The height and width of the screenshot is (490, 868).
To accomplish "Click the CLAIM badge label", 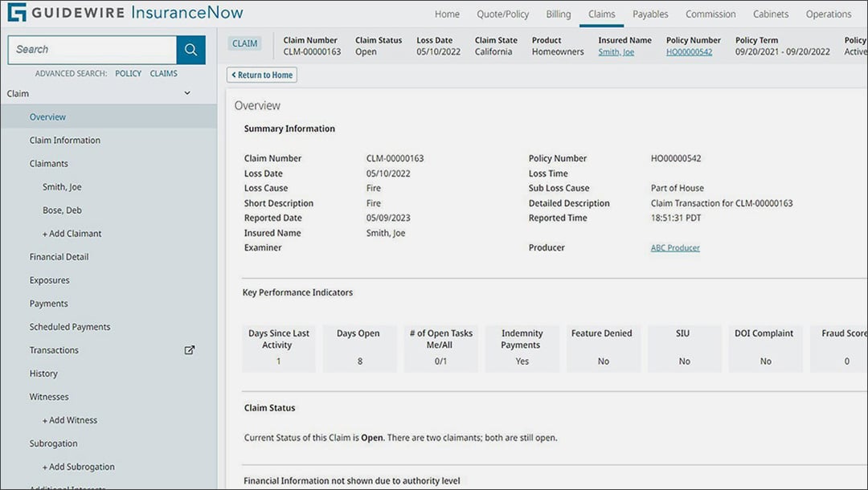I will click(244, 43).
